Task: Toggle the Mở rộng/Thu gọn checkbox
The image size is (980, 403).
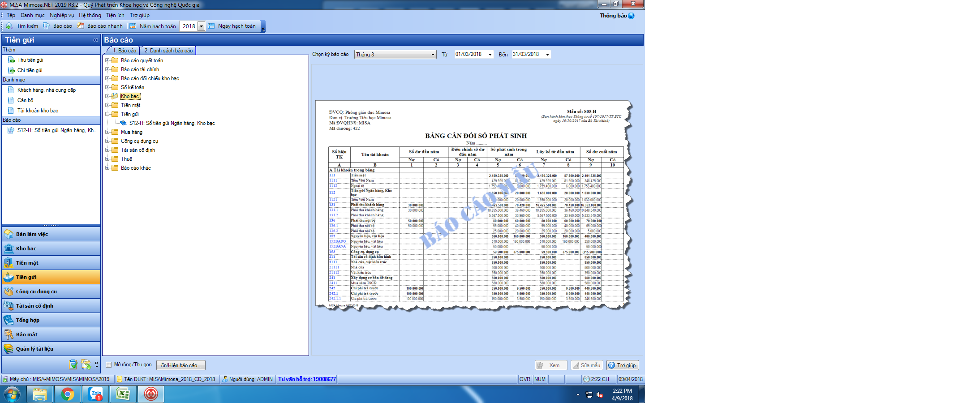Action: click(x=108, y=365)
